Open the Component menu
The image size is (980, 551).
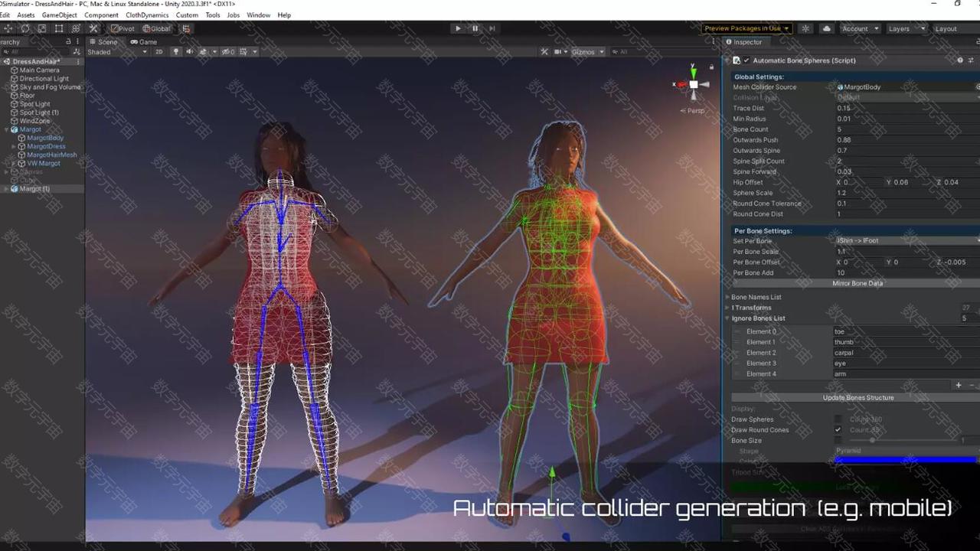pos(101,15)
